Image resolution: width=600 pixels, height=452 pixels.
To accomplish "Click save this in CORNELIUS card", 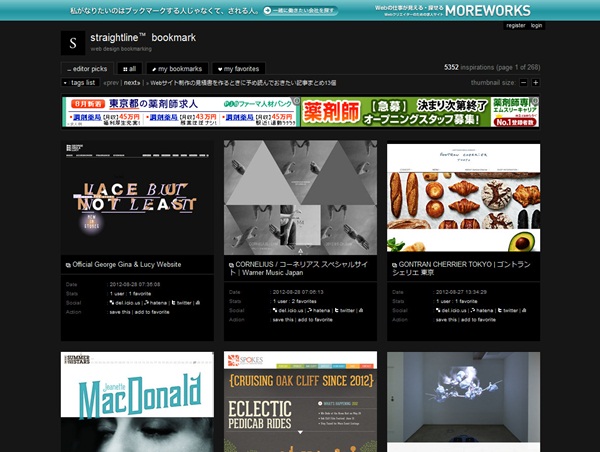I will coord(283,320).
